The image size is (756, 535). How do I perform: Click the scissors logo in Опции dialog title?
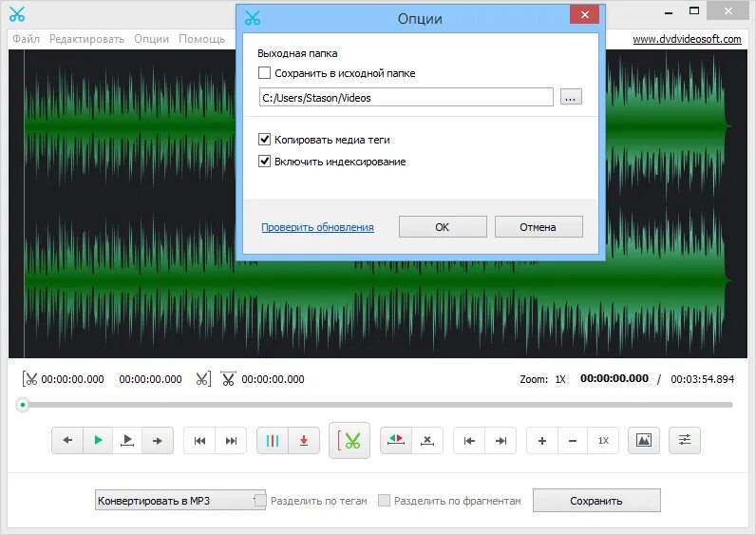coord(253,18)
